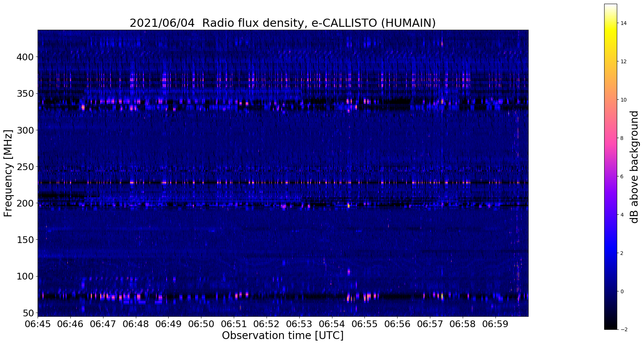Click the colorbar tick label 2

pos(622,253)
